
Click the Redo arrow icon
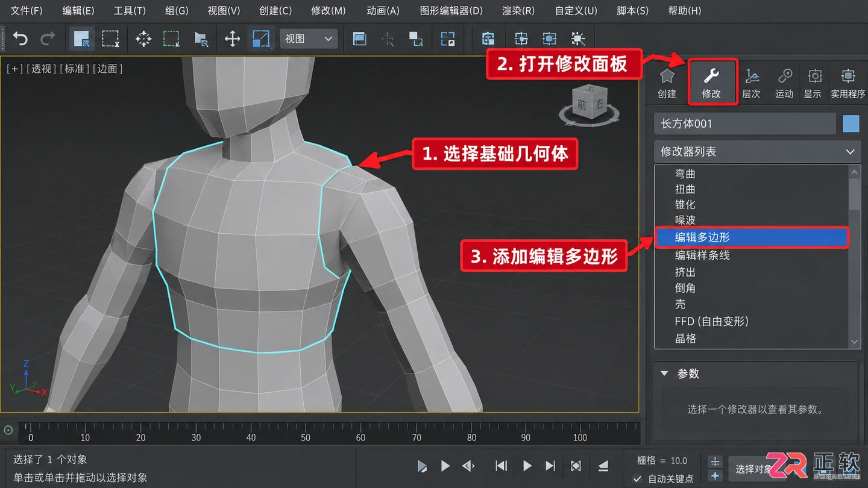point(48,40)
